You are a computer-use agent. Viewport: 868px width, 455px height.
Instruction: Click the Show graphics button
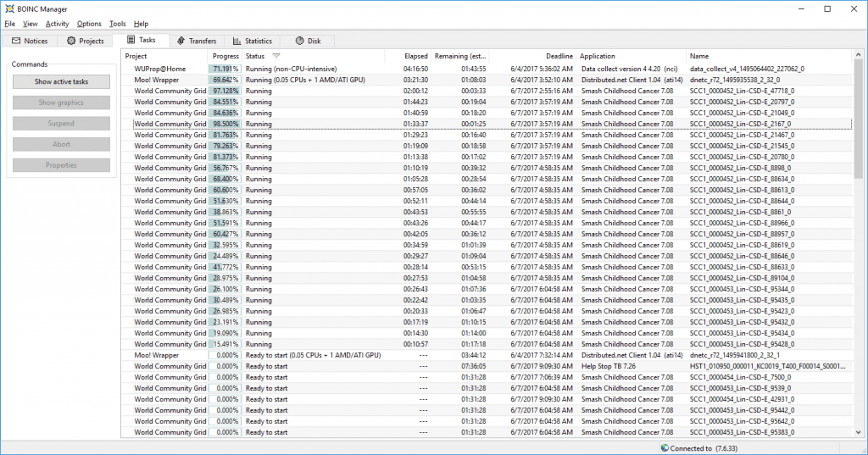click(61, 103)
